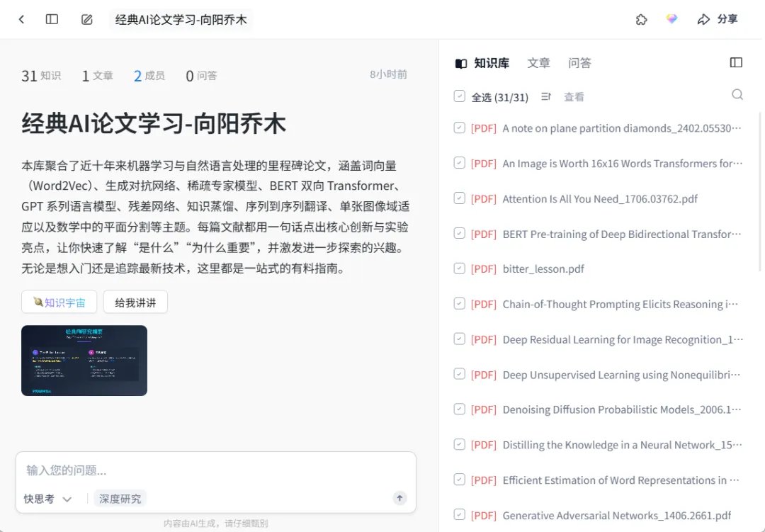Uncheck the 全选 select-all checkbox

coord(459,96)
